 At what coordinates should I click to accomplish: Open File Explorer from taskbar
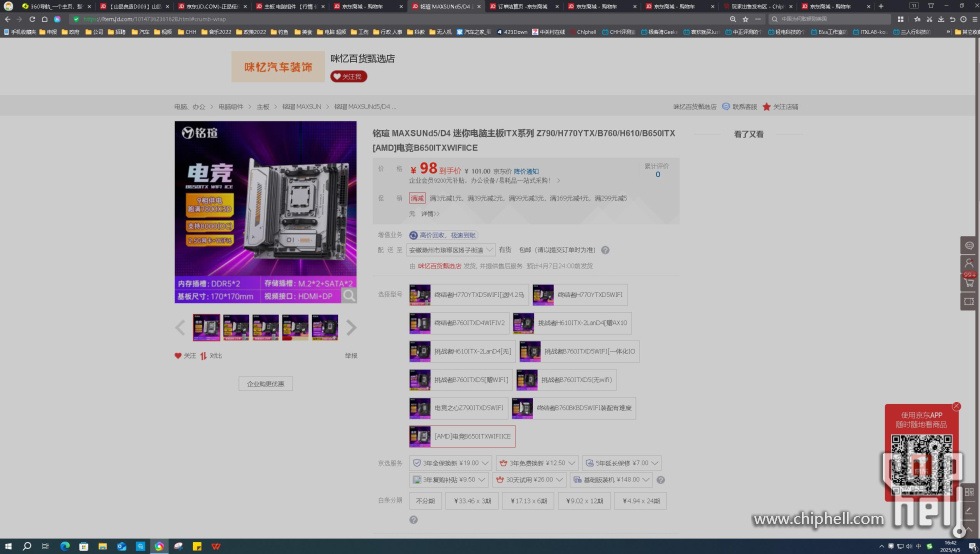(102, 546)
